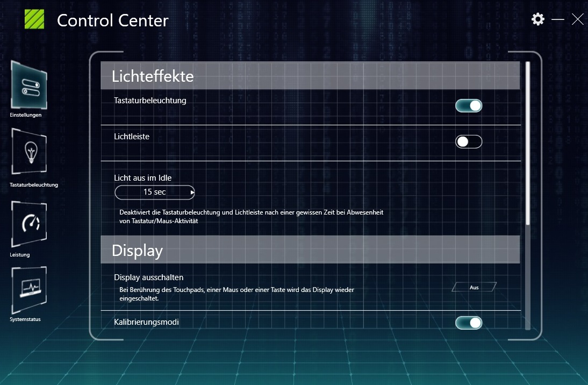Minimize the Control Center window
The image size is (588, 385).
coord(557,19)
